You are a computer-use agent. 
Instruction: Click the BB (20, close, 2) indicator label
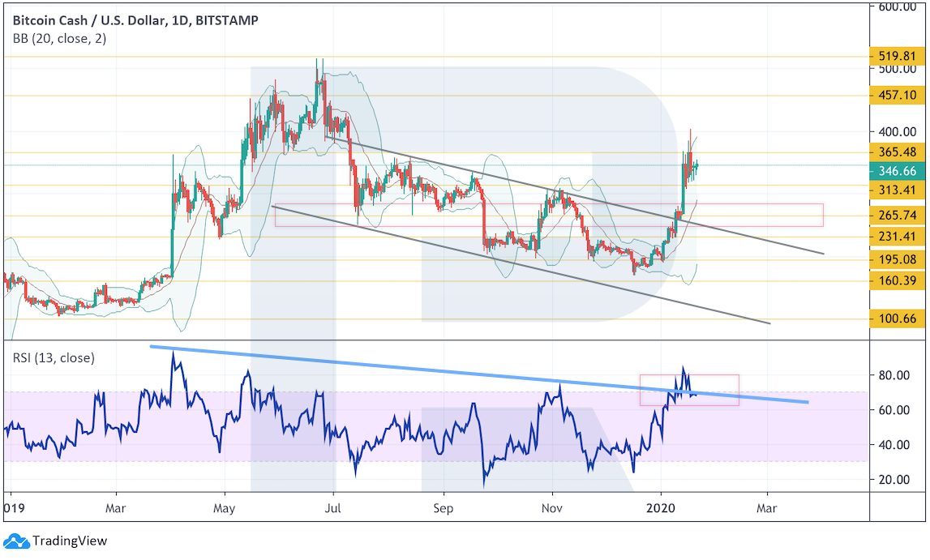pyautogui.click(x=59, y=39)
